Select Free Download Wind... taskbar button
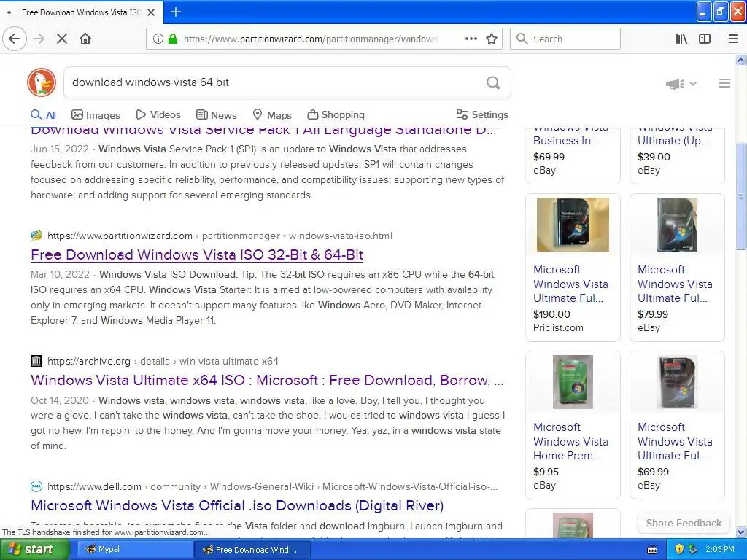Viewport: 747px width, 560px height. pos(252,550)
